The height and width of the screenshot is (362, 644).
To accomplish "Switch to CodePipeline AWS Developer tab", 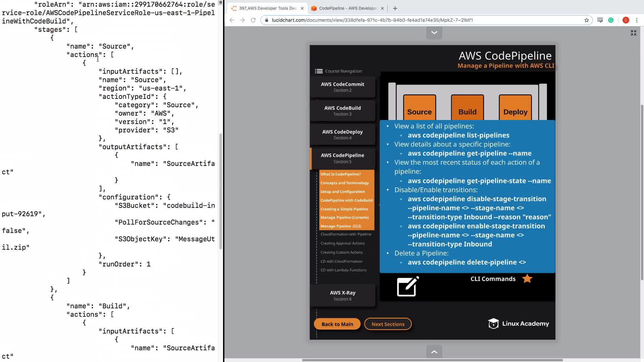I will [348, 8].
